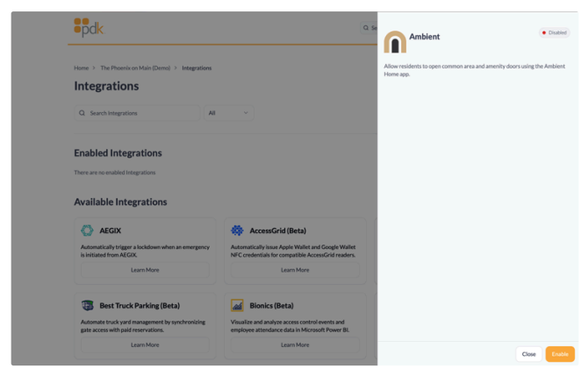Click the Ambient description text
This screenshot has width=588, height=376.
475,70
